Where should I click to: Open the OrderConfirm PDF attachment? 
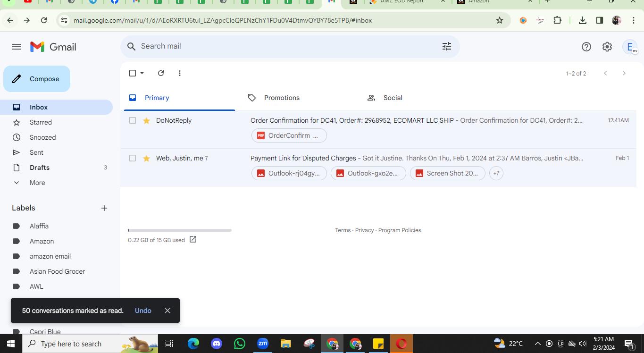[x=289, y=135]
